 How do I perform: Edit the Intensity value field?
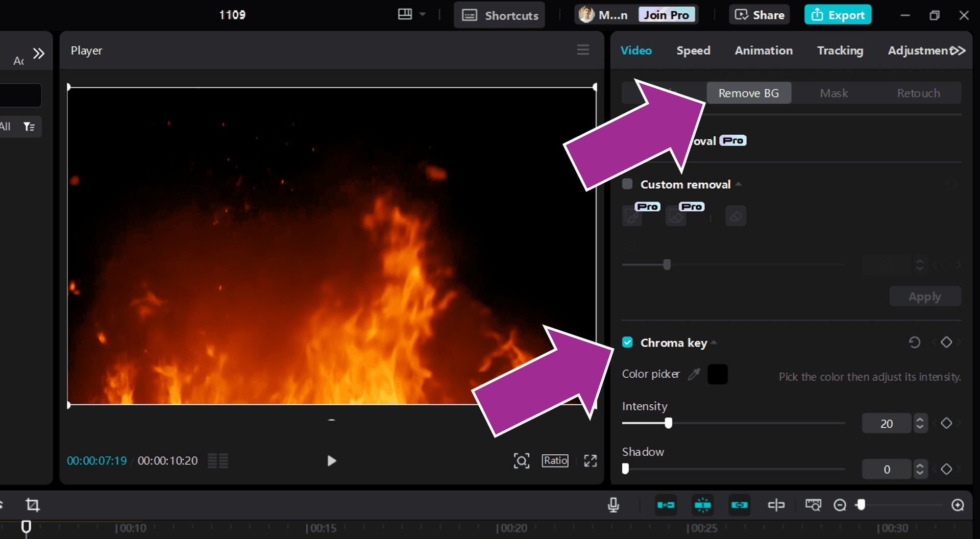pos(887,424)
